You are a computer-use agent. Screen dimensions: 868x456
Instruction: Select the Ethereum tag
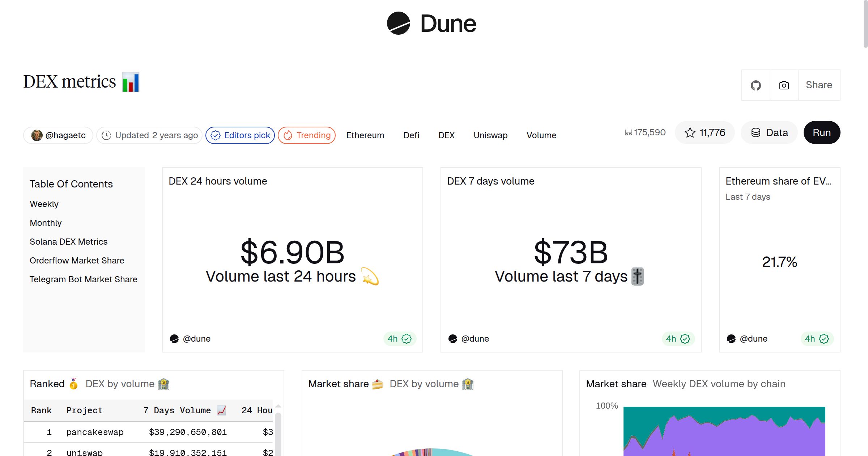(x=365, y=135)
